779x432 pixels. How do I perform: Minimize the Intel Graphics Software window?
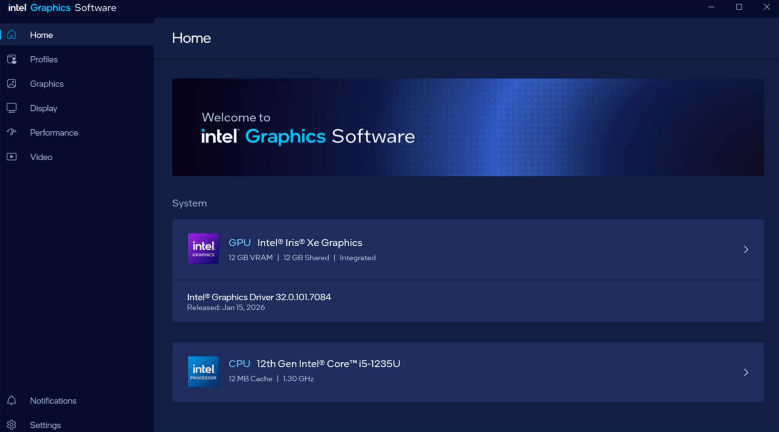click(712, 7)
